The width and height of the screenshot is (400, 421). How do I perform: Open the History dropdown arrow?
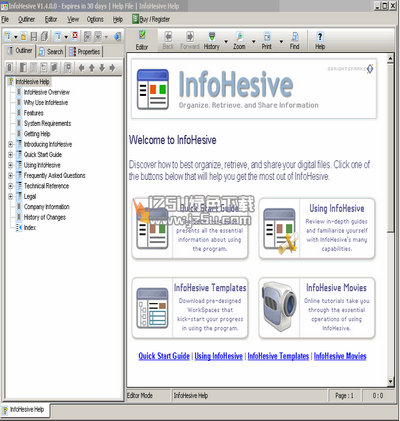[x=226, y=41]
